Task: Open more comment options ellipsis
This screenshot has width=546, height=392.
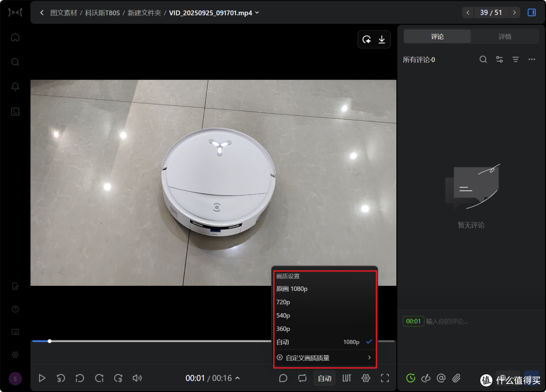Action: point(532,60)
